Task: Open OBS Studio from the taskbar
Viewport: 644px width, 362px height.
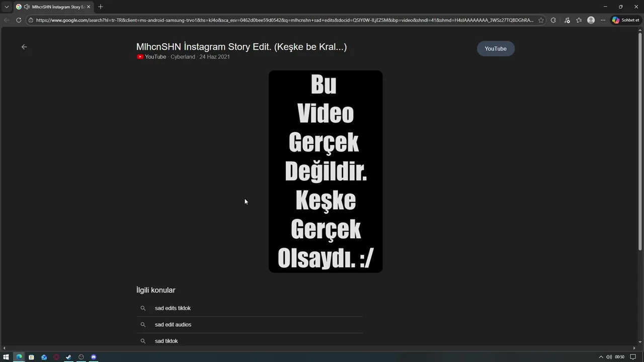Action: pyautogui.click(x=81, y=357)
